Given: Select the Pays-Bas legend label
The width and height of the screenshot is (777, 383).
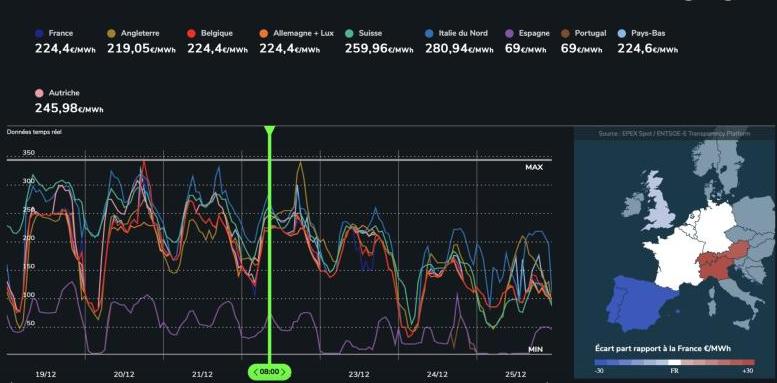Looking at the screenshot, I should (648, 33).
